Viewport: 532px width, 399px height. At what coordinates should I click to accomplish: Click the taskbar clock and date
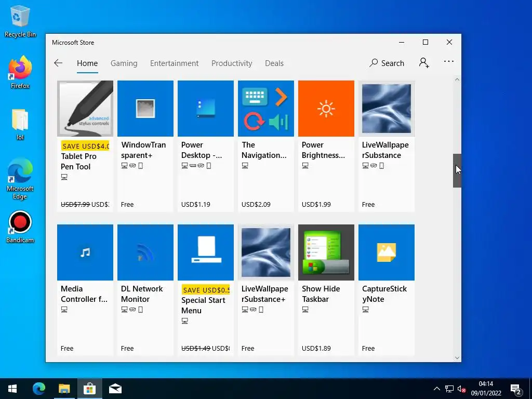486,389
